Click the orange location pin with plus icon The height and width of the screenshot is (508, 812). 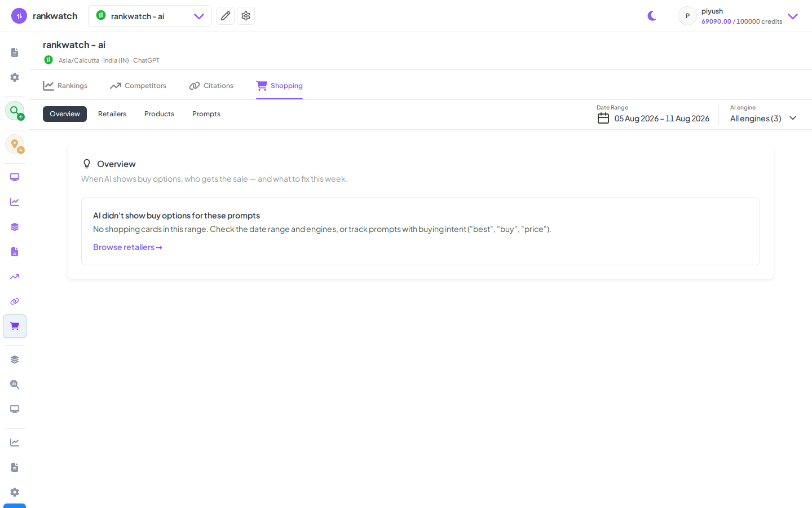pyautogui.click(x=15, y=144)
